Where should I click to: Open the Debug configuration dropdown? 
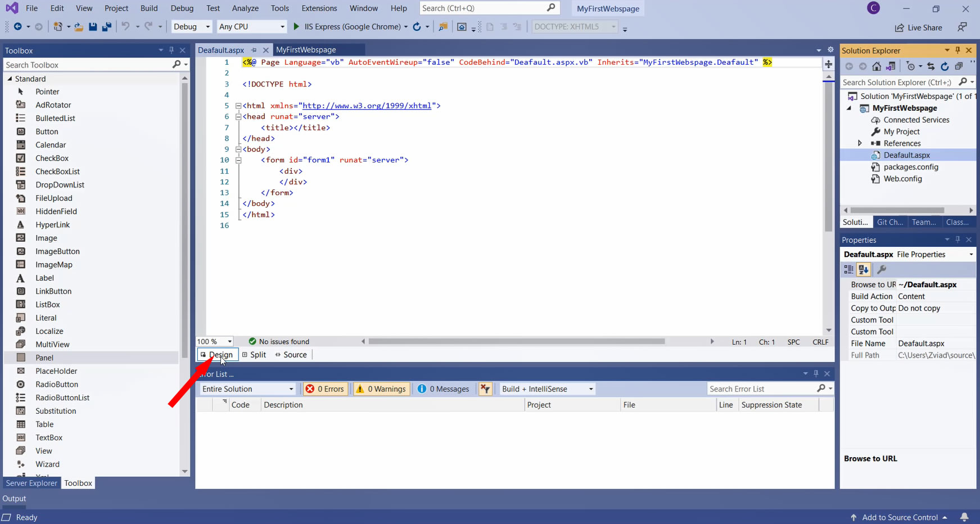coord(191,26)
